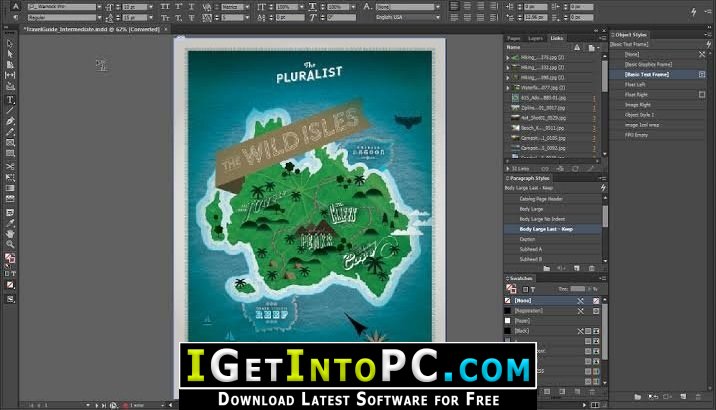Switch to the Pages panel tab
This screenshot has width=716, height=410.
514,38
